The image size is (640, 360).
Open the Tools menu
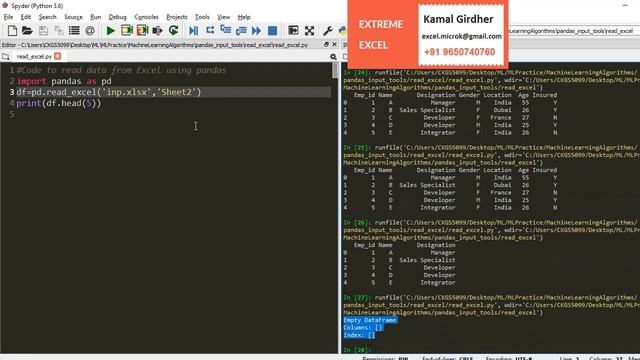202,17
